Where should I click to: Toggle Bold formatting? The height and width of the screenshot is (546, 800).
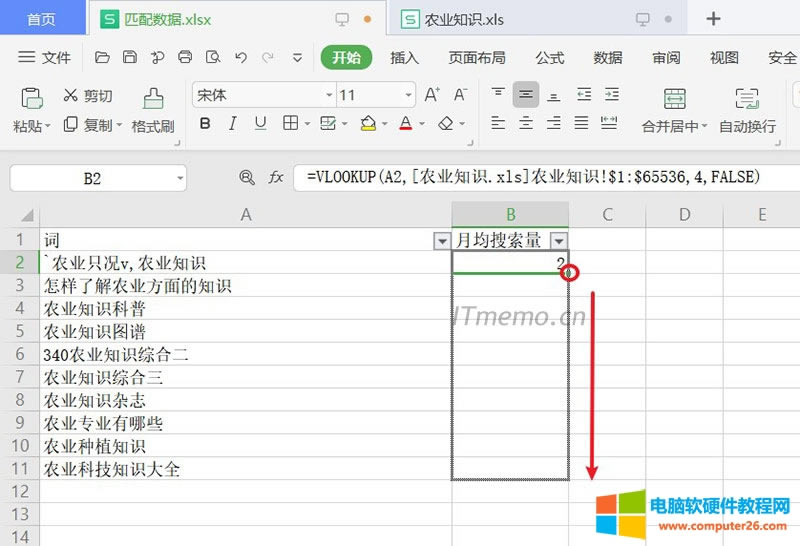pos(205,124)
